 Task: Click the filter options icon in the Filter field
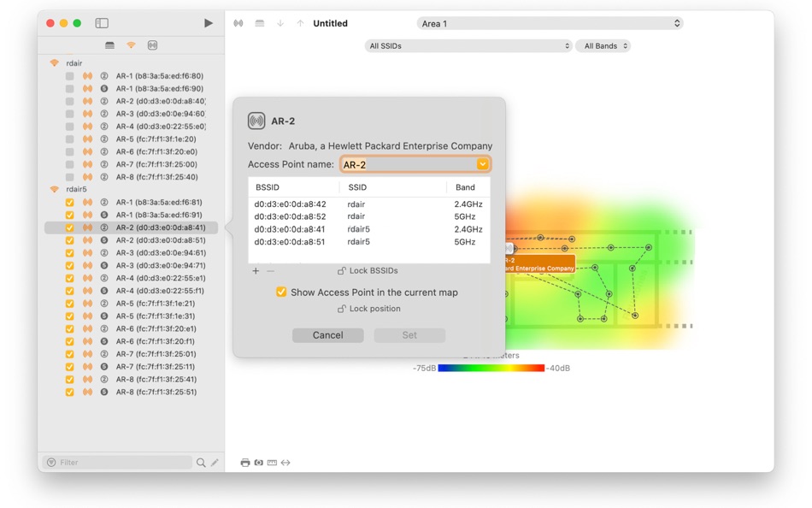point(51,463)
